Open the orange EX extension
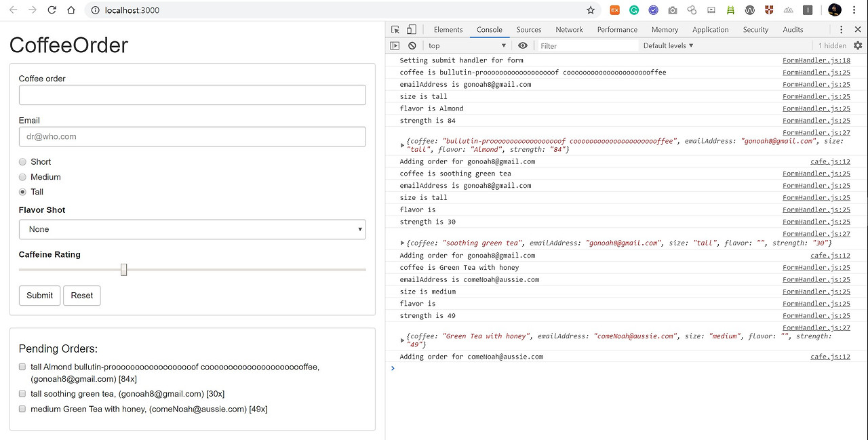 (614, 10)
